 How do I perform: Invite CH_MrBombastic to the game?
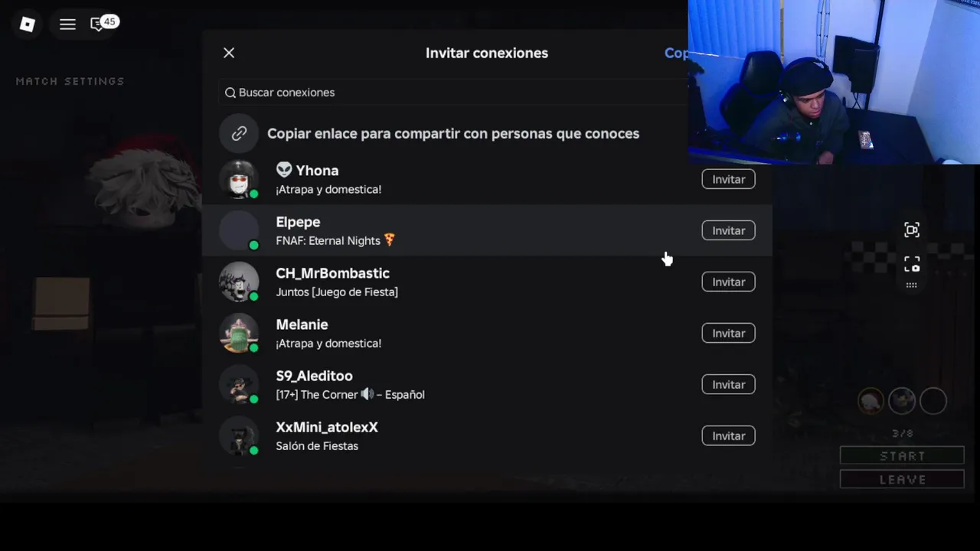tap(728, 282)
